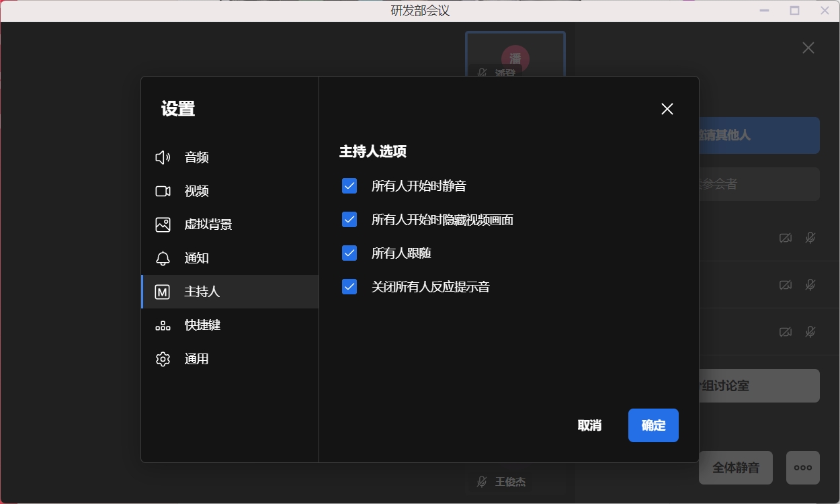Open the 音频 settings tab
The width and height of the screenshot is (840, 504).
(196, 157)
